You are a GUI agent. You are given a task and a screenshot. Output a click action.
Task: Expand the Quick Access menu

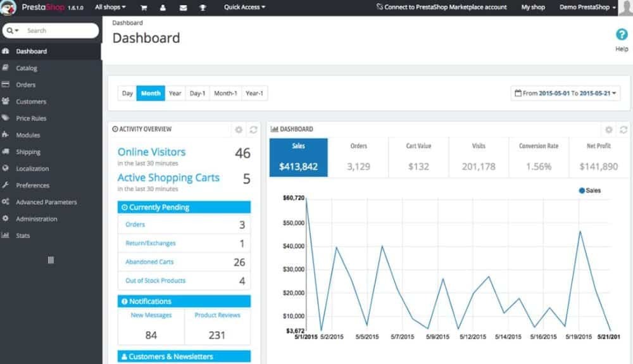point(244,8)
